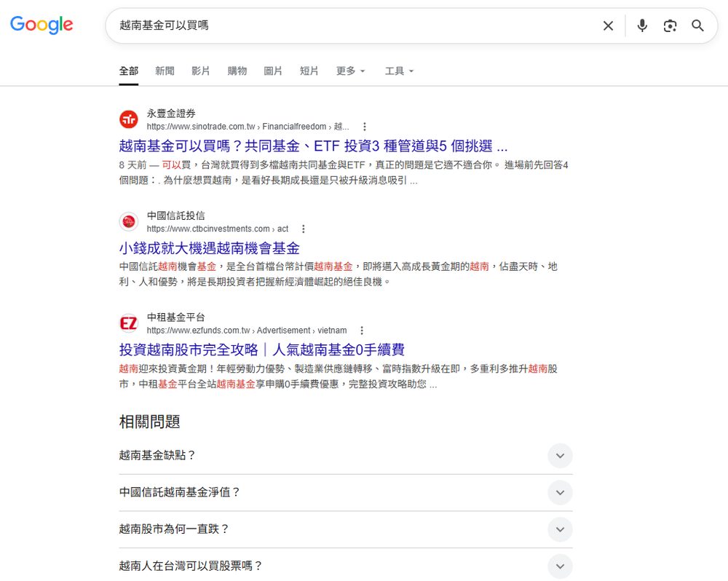728x581 pixels.
Task: Click the 永豐金證券 site name
Action: (x=171, y=114)
